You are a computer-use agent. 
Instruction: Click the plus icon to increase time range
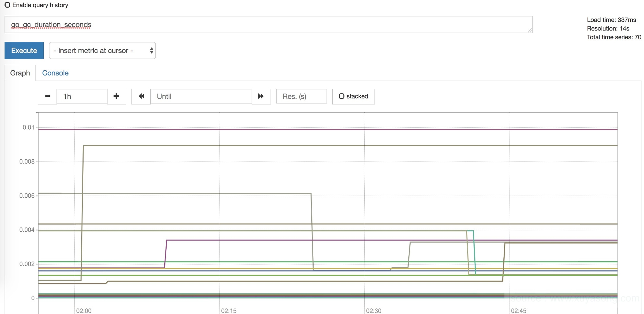(117, 96)
